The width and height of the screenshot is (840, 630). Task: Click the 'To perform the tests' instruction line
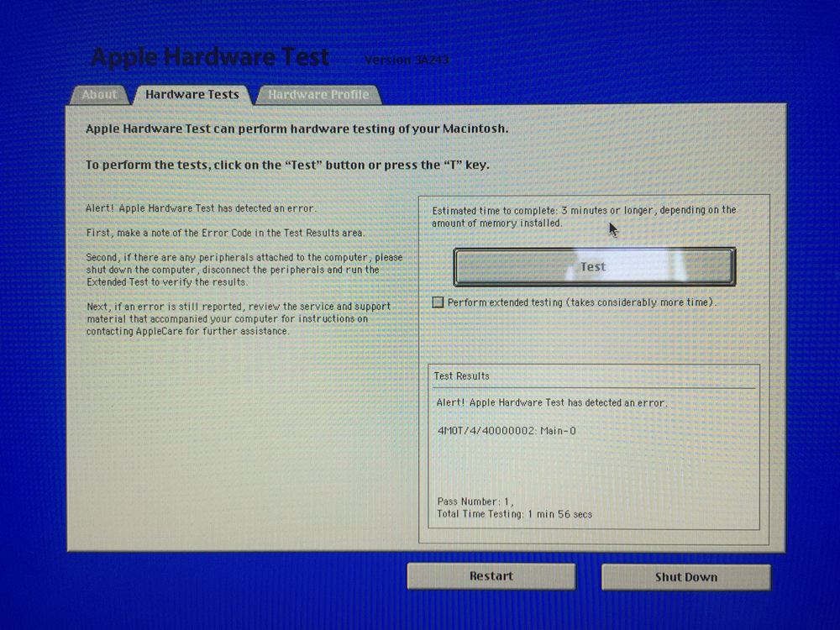coord(287,165)
